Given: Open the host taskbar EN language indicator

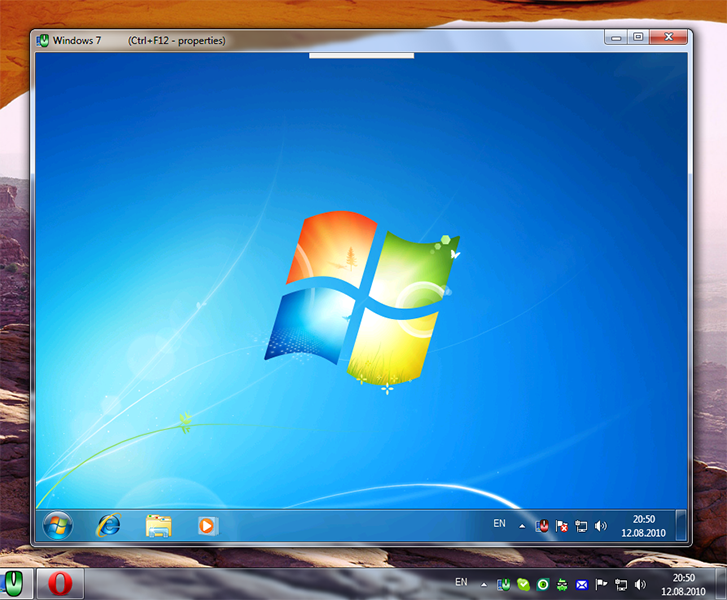Looking at the screenshot, I should tap(461, 582).
